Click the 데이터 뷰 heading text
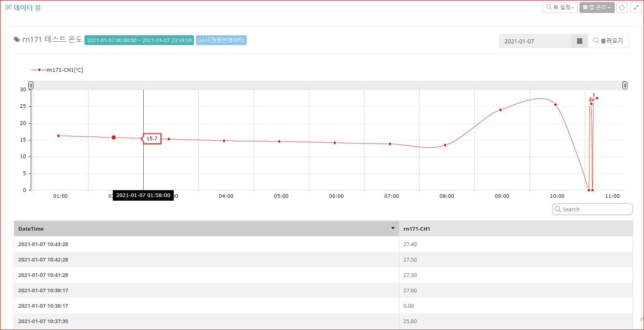644x330 pixels. [x=27, y=8]
